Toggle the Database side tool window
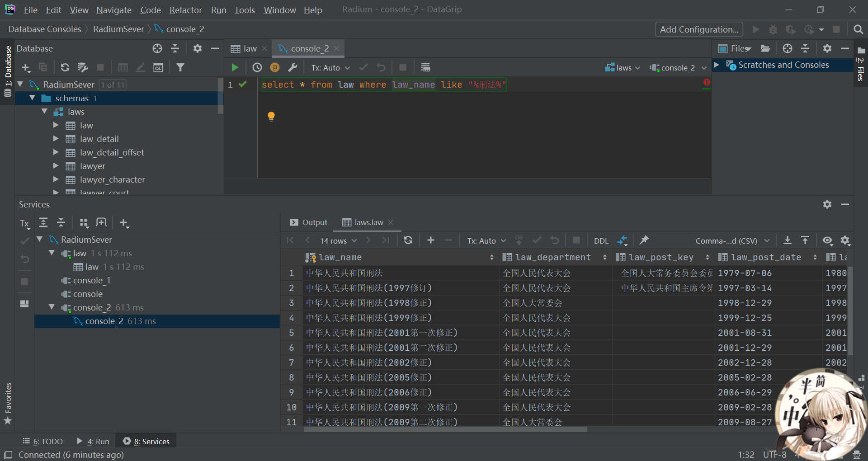Screen dimensions: 868x461 tap(8, 71)
